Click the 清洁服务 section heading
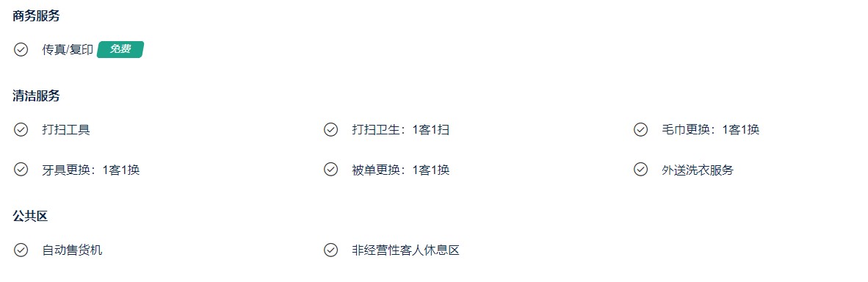Screen dimensions: 868x282 [x=36, y=96]
